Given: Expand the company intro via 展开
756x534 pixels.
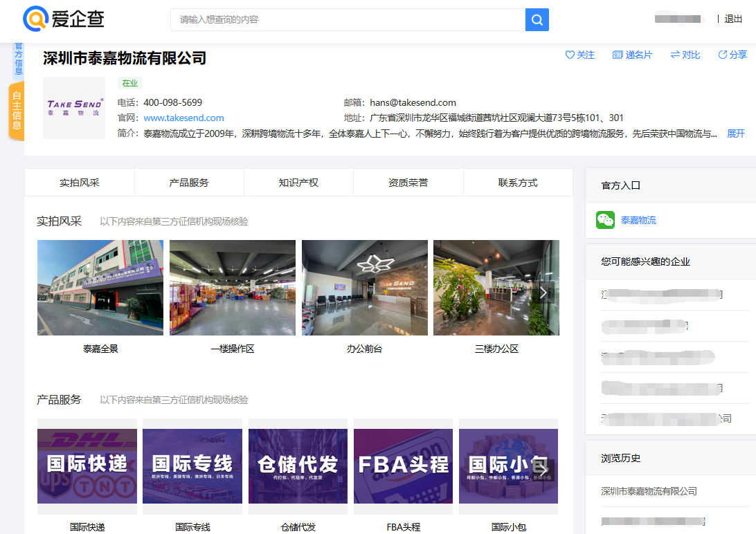Looking at the screenshot, I should [735, 133].
